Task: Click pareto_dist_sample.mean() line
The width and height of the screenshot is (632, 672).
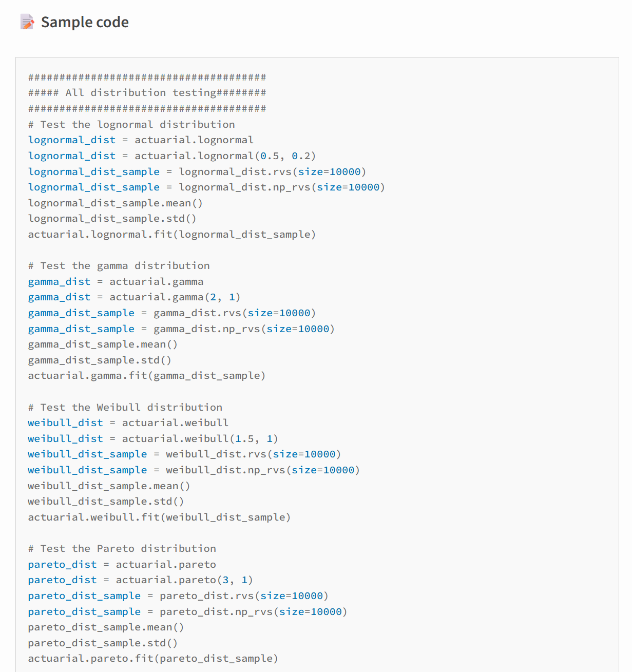Action: point(106,627)
